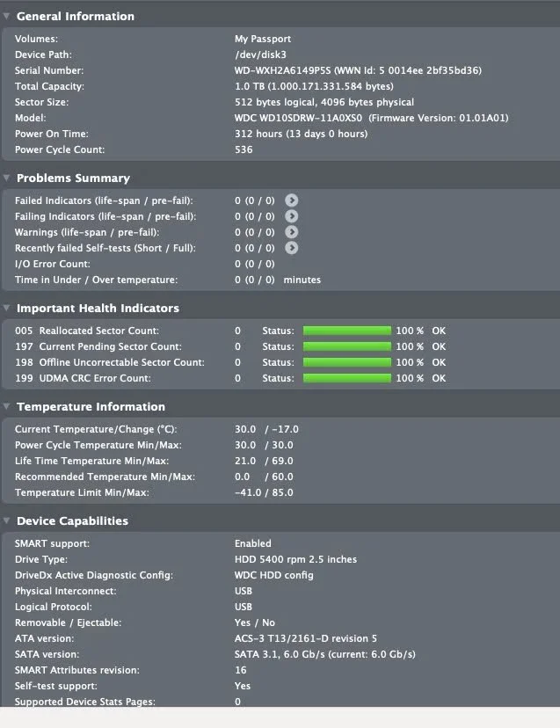Click UDMA CRC Error Count bar
Viewport: 560px width, 728px height.
coord(346,378)
